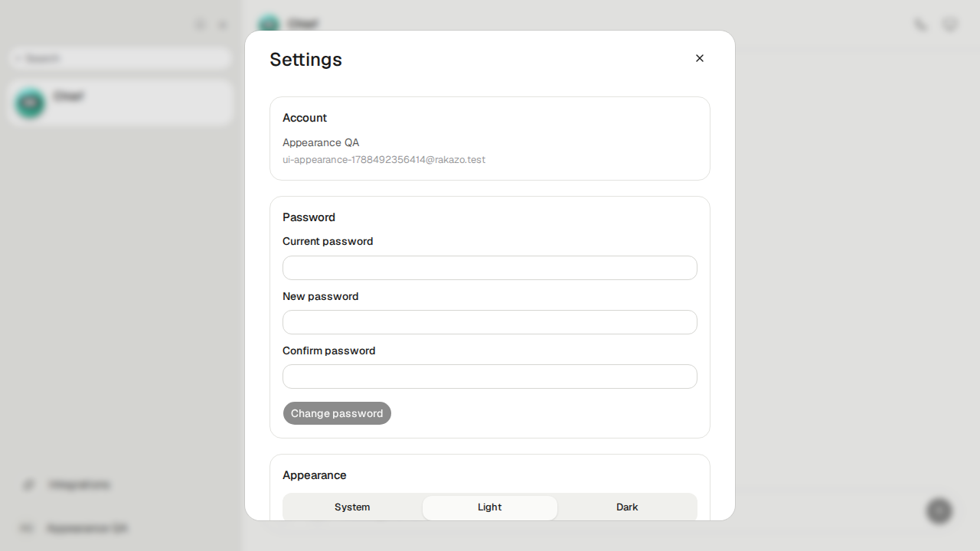The height and width of the screenshot is (551, 980).
Task: Click the sidebar Search field
Action: [120, 58]
